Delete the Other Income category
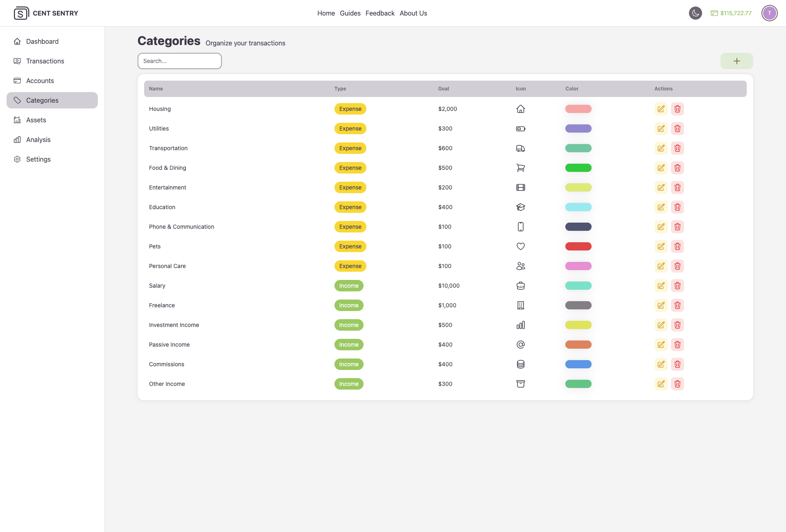 tap(677, 384)
